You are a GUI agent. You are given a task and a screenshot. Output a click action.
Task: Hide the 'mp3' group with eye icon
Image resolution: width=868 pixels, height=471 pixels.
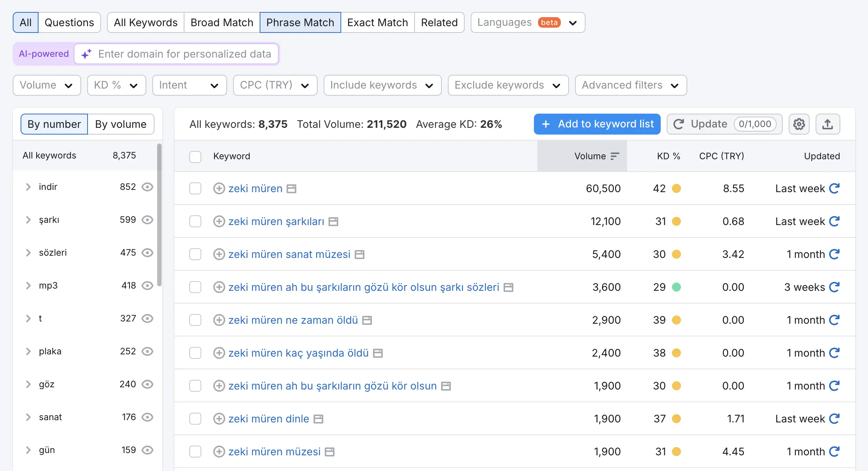click(147, 286)
